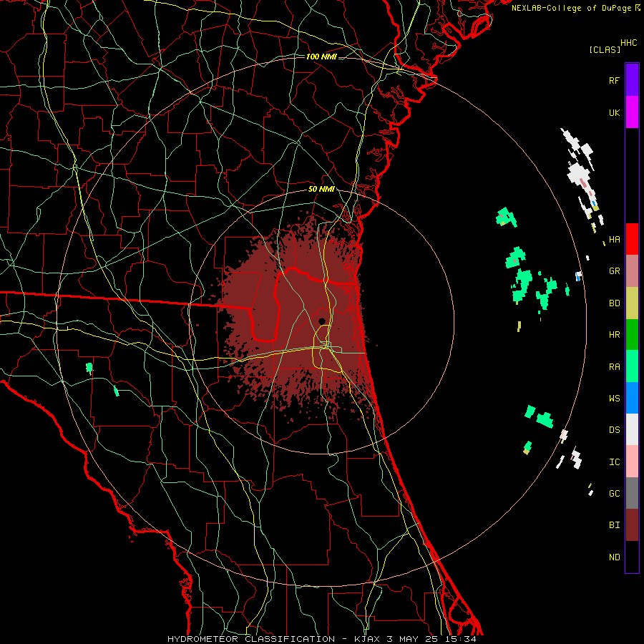Select the BD big drops swatch

[x=632, y=303]
